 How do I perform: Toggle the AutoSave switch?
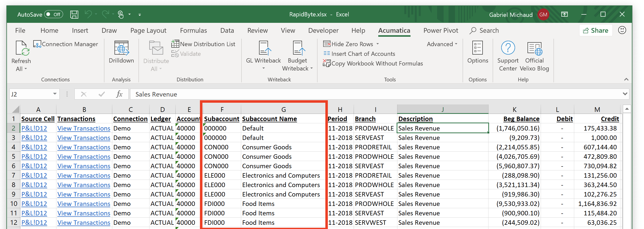[53, 14]
